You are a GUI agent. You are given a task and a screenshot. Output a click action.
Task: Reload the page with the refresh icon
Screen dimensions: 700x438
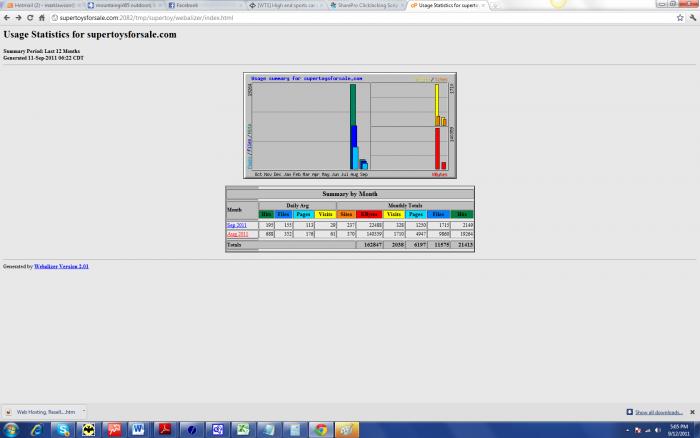30,18
